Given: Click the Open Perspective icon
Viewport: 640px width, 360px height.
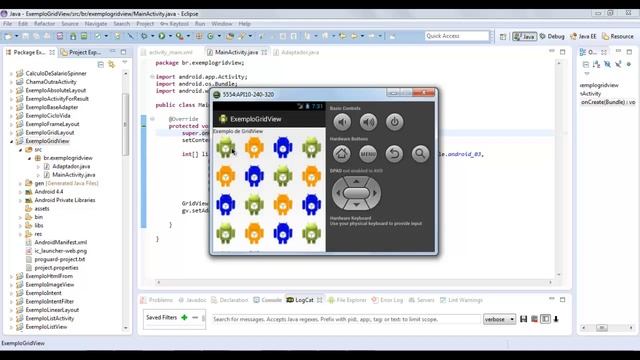Looking at the screenshot, I should coord(503,36).
